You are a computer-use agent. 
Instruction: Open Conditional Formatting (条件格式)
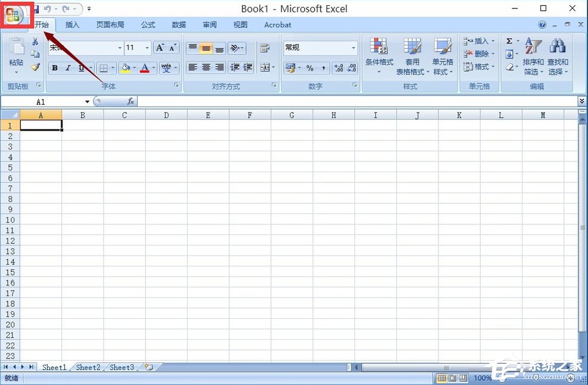(x=379, y=55)
